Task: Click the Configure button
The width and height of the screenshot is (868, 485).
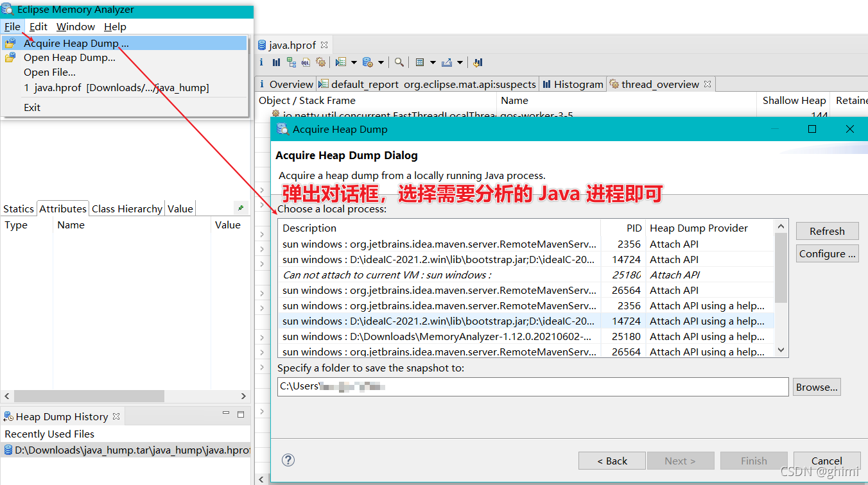Action: [827, 253]
